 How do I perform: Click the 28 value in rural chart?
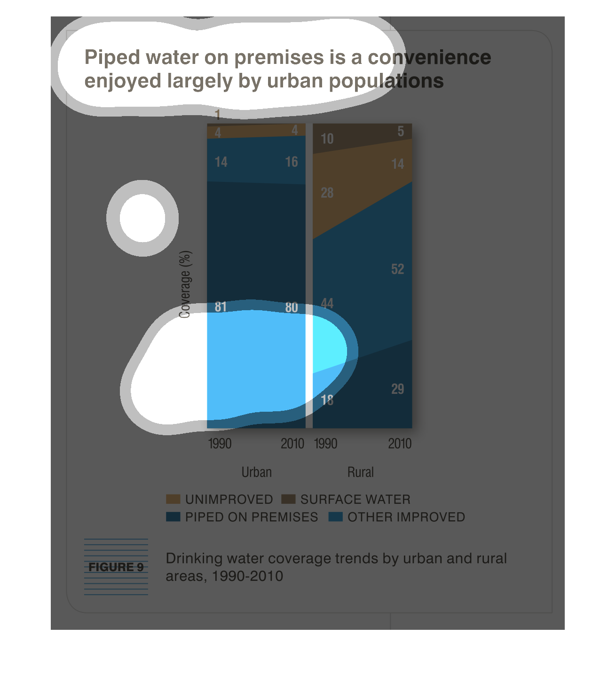pyautogui.click(x=327, y=193)
